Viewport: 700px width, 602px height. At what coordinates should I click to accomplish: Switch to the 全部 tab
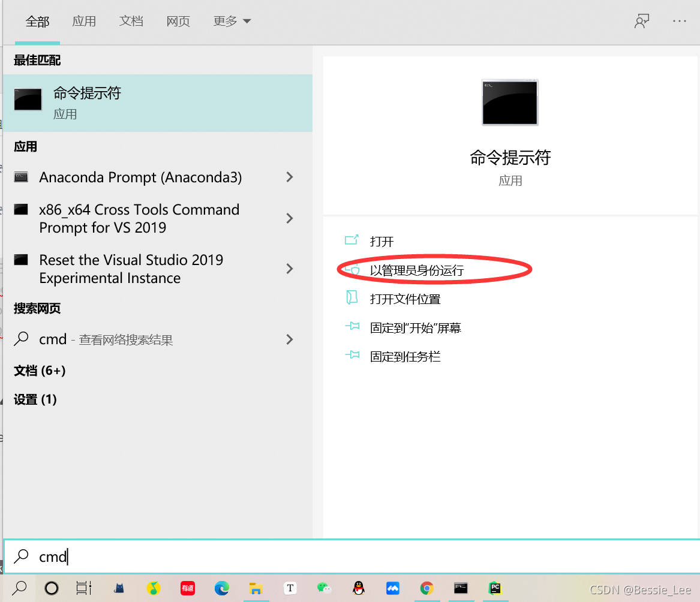coord(37,22)
